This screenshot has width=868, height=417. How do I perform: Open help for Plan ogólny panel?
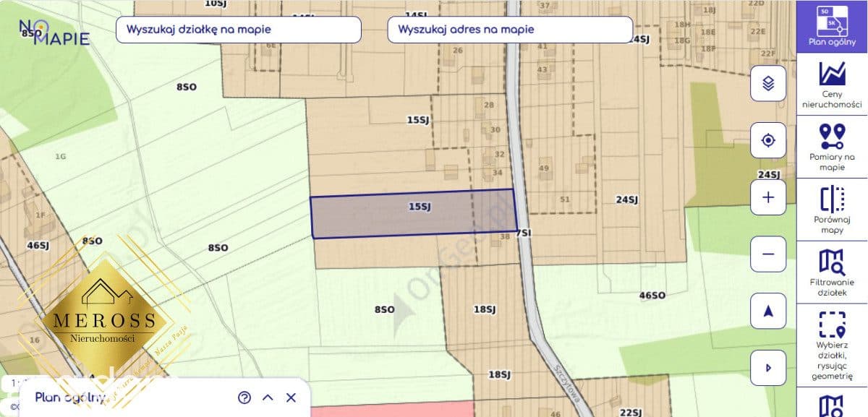(x=244, y=397)
